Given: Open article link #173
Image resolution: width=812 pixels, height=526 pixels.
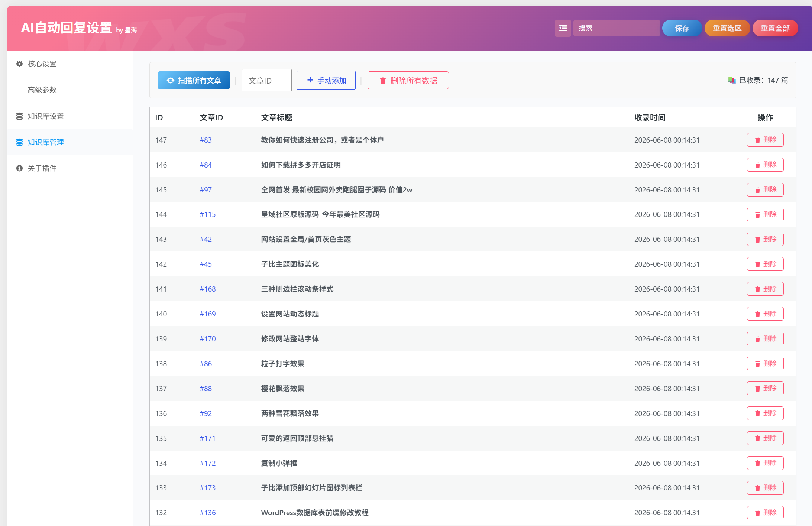Looking at the screenshot, I should pos(207,488).
